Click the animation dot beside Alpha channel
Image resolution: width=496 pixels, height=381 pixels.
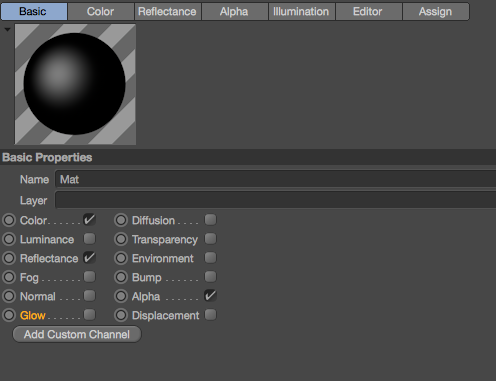tap(121, 296)
